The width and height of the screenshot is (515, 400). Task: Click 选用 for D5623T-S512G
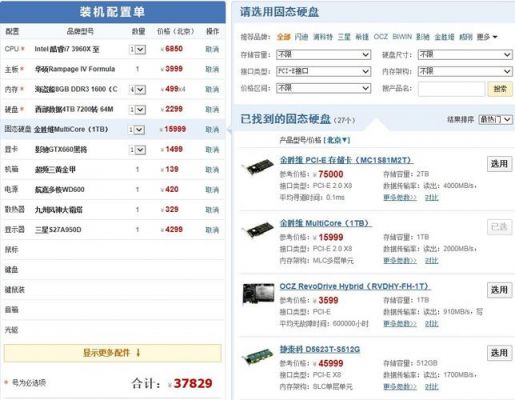coord(499,353)
